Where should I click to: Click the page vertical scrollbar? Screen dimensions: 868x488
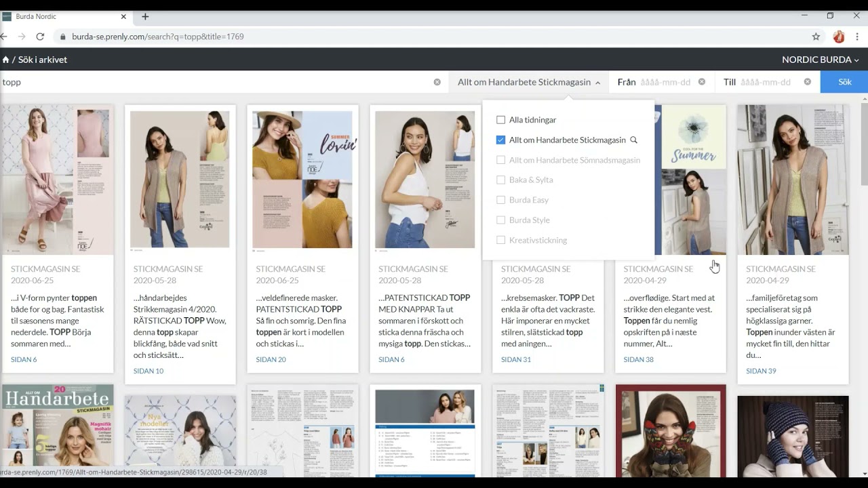864,144
